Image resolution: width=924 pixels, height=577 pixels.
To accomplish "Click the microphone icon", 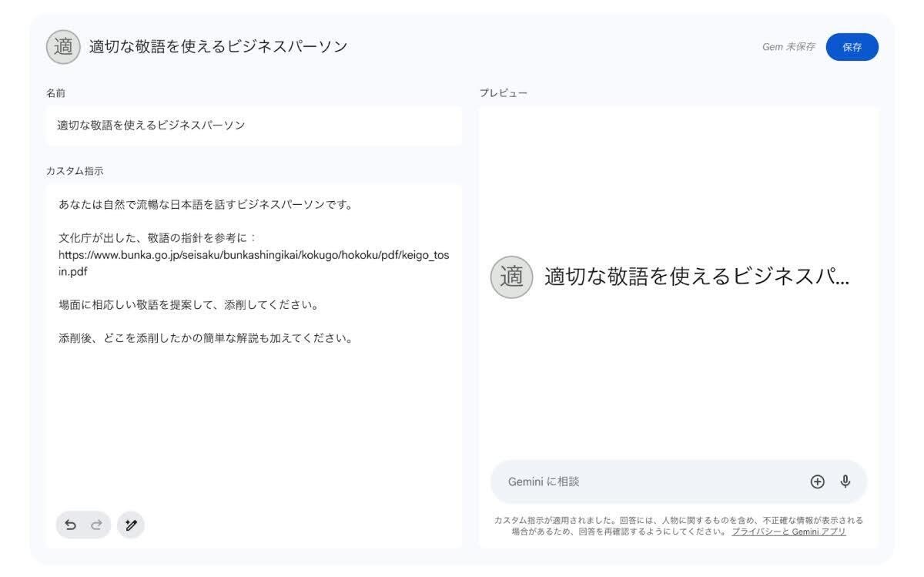I will coord(845,481).
